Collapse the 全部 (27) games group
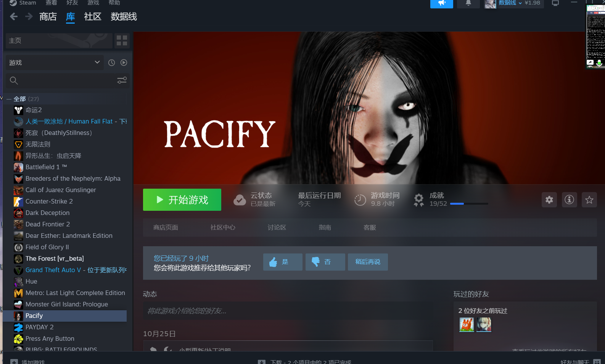Image resolution: width=605 pixels, height=364 pixels. point(9,99)
